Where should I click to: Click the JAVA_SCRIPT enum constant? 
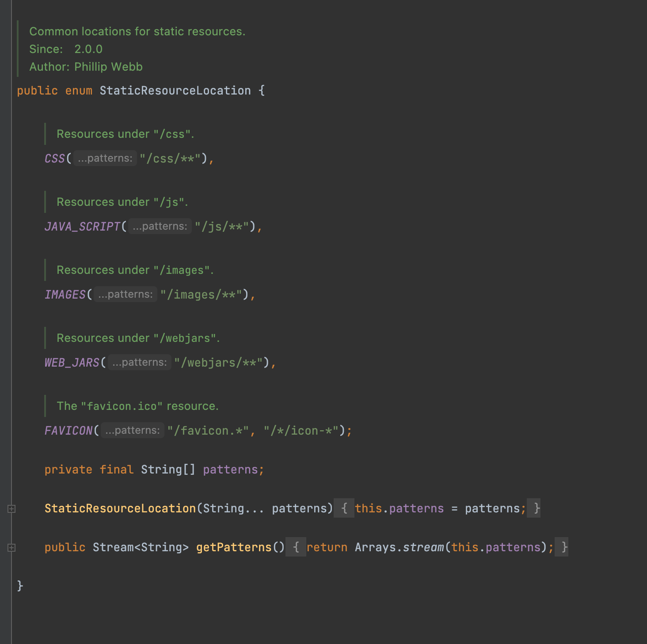82,227
